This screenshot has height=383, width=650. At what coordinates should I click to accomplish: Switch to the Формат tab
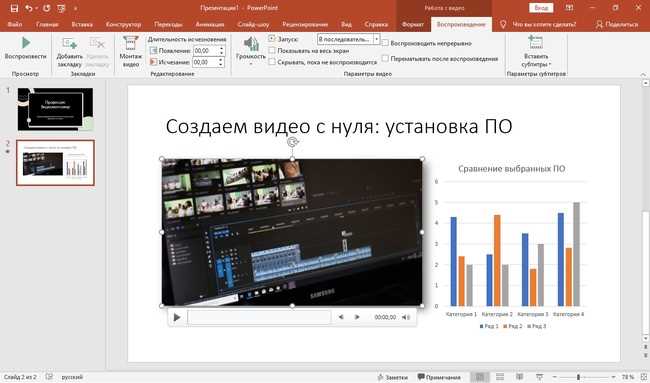413,24
